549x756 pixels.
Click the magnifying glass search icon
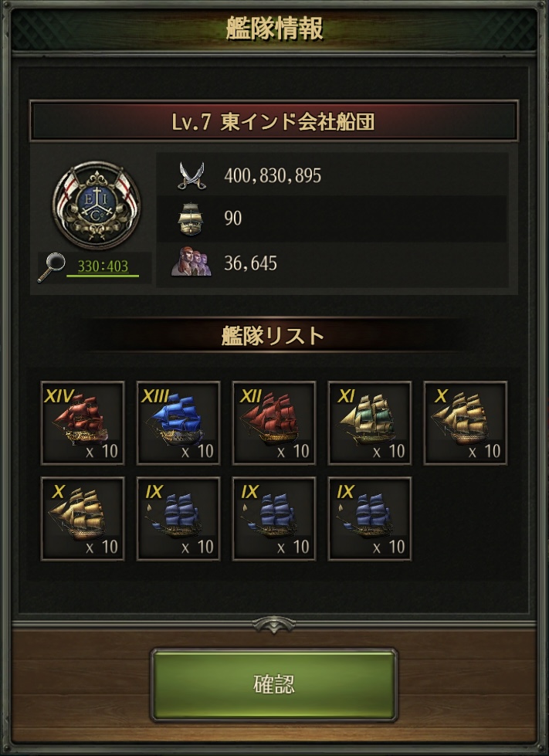(x=52, y=267)
